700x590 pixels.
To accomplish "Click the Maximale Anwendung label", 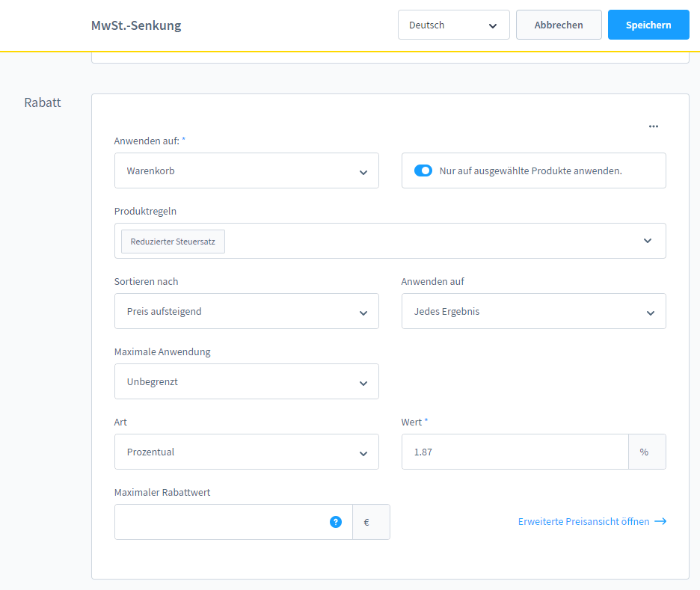I will (162, 351).
